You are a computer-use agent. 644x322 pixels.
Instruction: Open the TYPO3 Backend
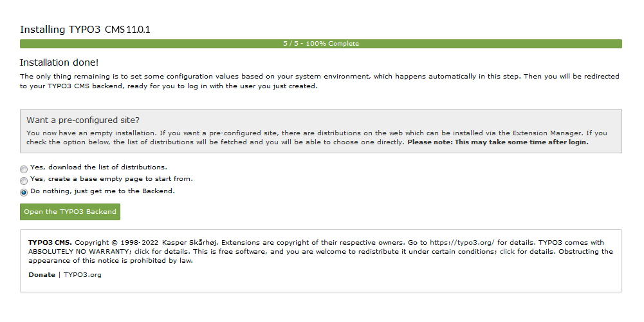(70, 212)
